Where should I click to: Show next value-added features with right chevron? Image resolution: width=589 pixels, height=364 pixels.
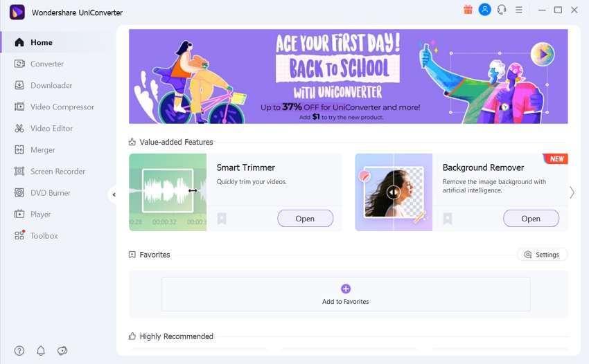(572, 192)
